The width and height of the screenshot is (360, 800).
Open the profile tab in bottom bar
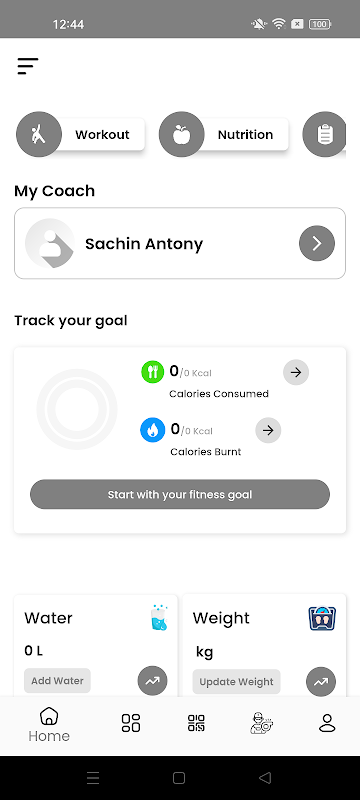coord(327,723)
